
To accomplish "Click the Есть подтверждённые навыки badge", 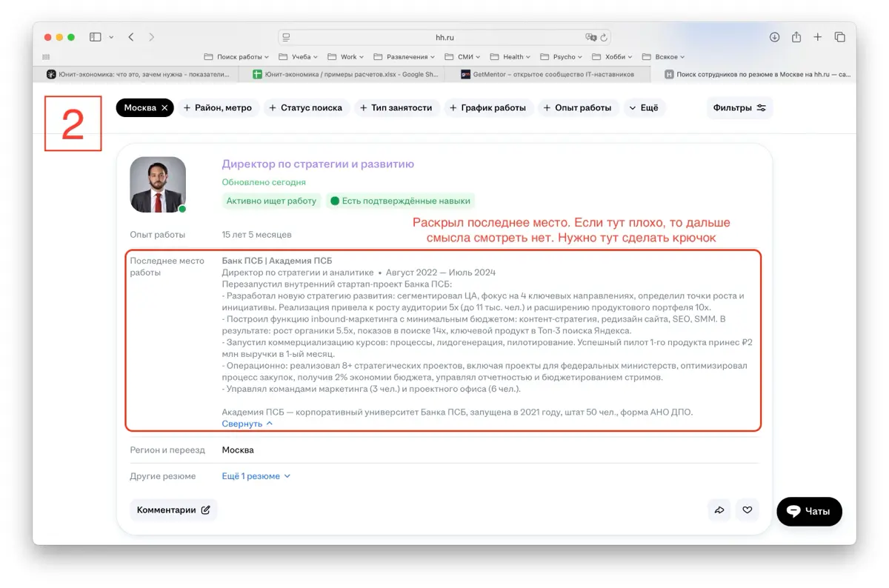I will pos(399,201).
